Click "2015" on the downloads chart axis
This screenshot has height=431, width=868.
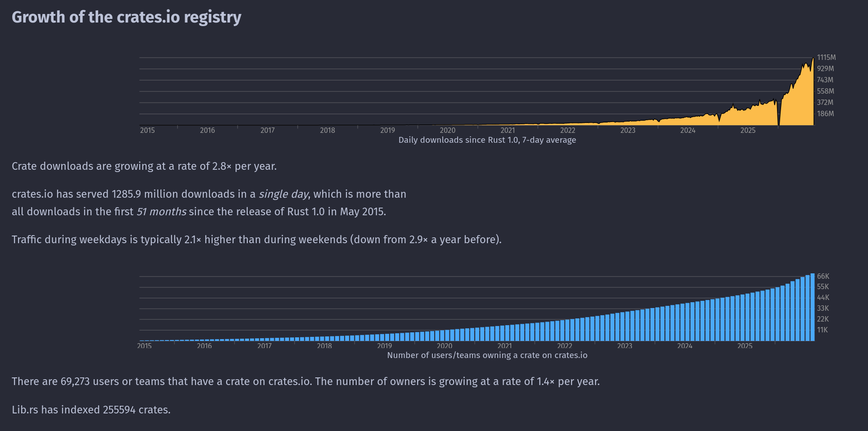(147, 131)
